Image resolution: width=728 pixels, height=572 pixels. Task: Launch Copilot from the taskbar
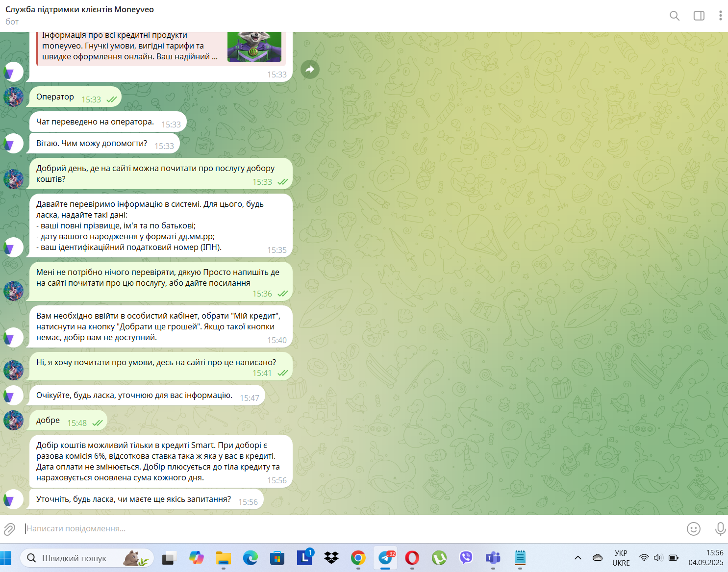click(196, 558)
